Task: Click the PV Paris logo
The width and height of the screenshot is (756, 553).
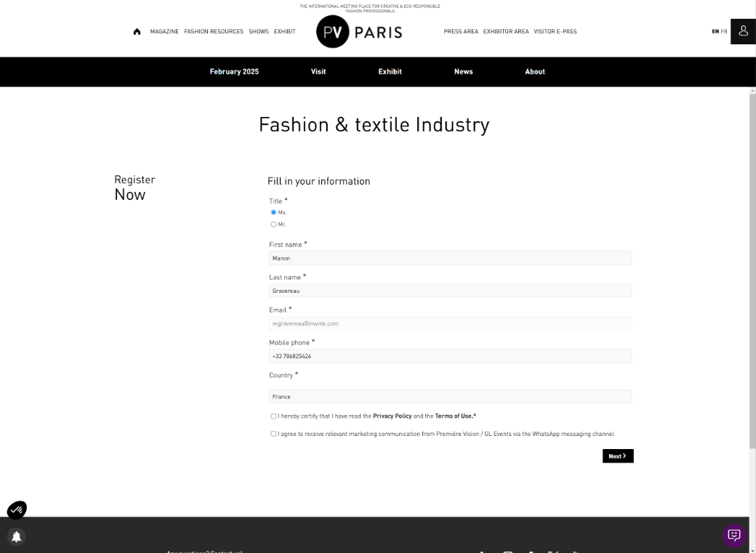Action: click(358, 32)
